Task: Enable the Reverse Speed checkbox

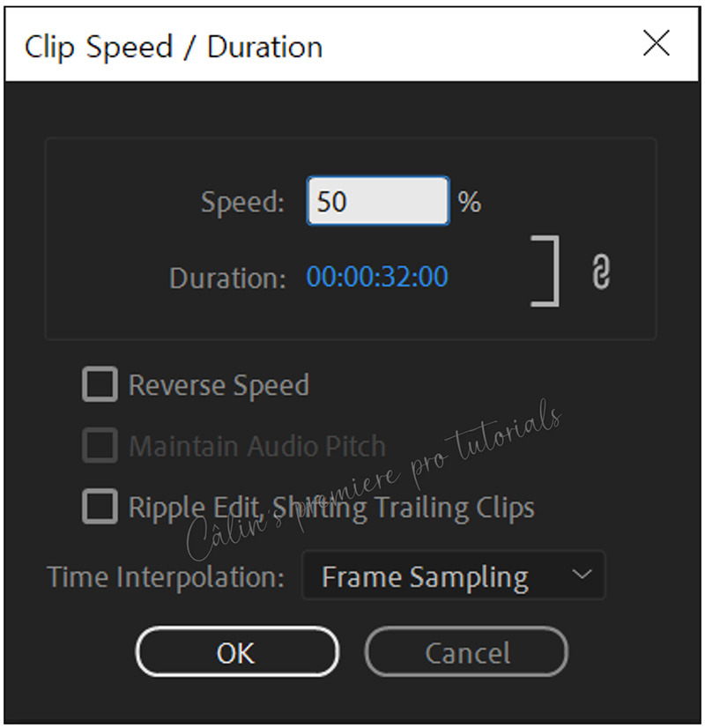Action: 100,384
